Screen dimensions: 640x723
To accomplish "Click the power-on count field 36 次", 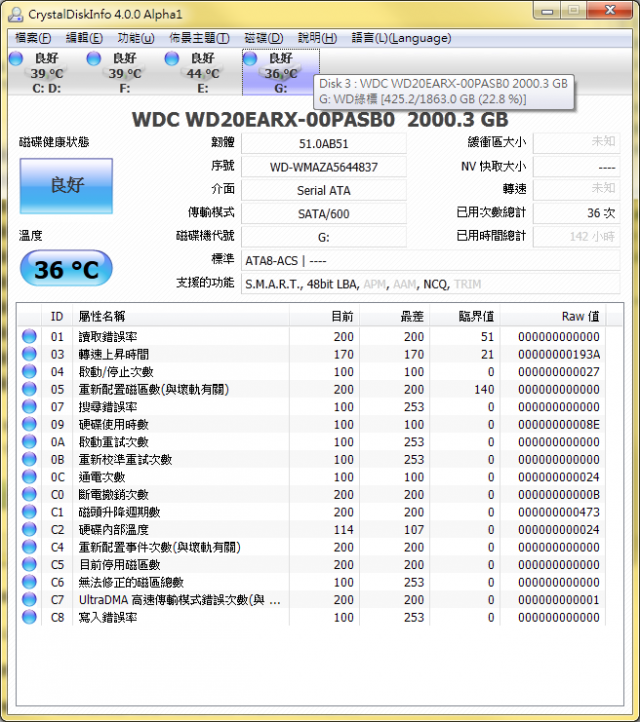I will (x=577, y=213).
